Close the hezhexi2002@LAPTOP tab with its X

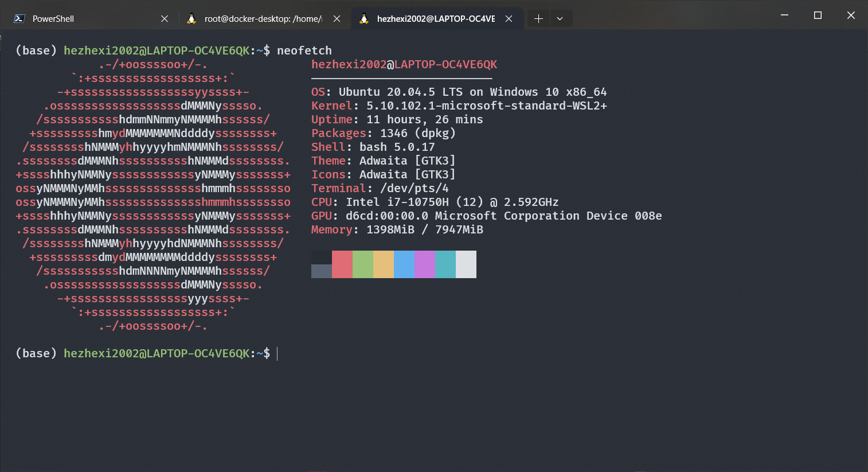coord(509,18)
